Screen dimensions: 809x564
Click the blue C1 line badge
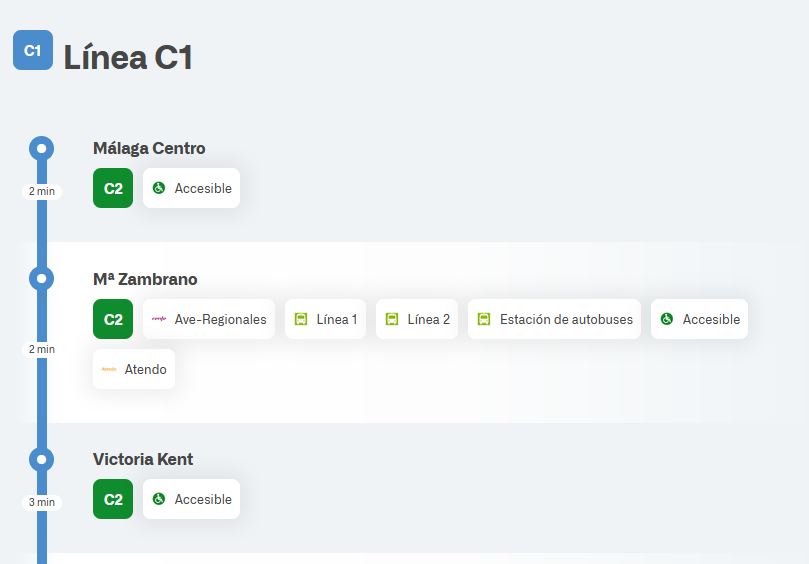click(33, 50)
